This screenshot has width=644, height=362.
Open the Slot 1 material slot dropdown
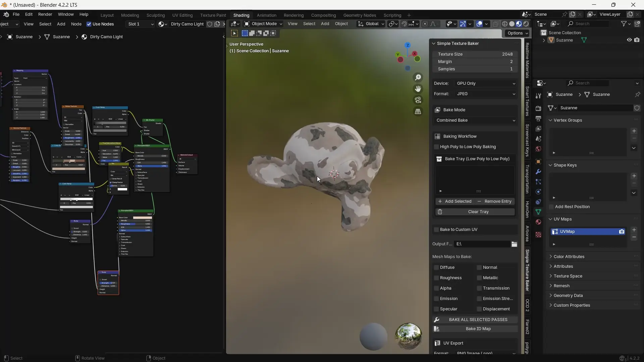141,24
